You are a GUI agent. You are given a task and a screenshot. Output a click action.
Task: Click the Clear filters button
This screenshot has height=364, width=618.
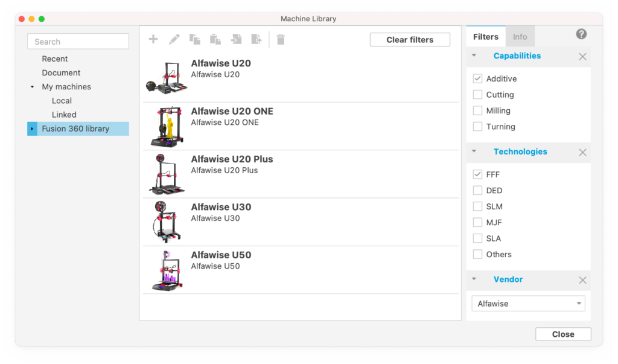click(410, 39)
